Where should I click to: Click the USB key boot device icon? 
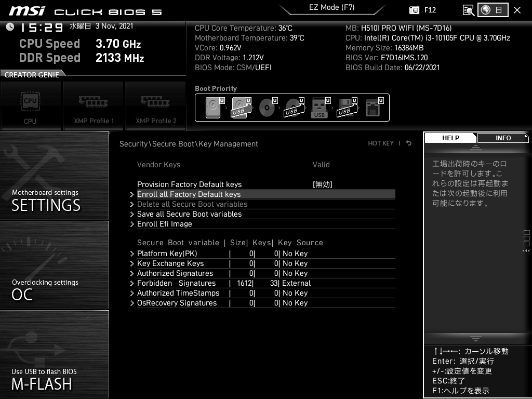point(320,108)
